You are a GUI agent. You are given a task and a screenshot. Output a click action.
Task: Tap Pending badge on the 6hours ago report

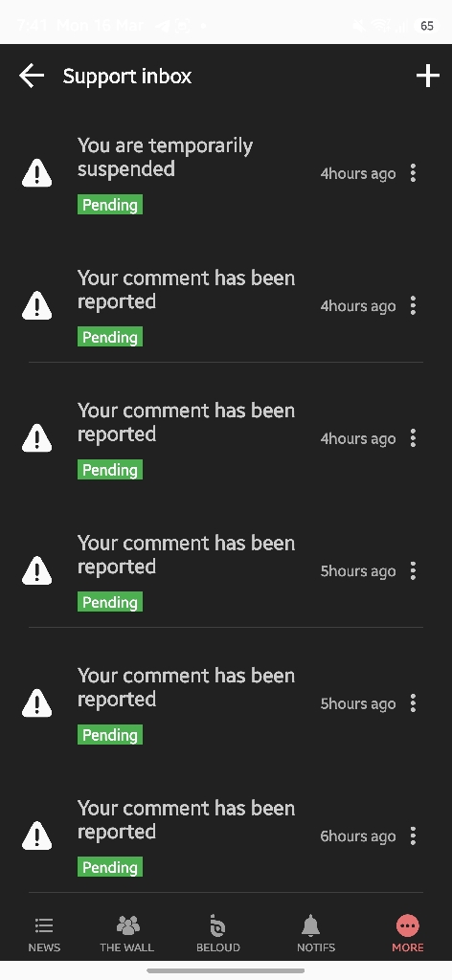110,867
